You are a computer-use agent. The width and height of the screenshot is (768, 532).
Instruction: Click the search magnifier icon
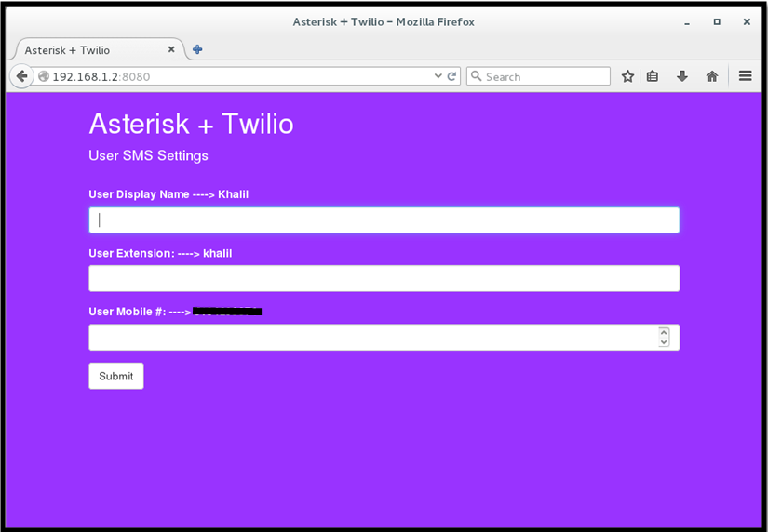(476, 76)
